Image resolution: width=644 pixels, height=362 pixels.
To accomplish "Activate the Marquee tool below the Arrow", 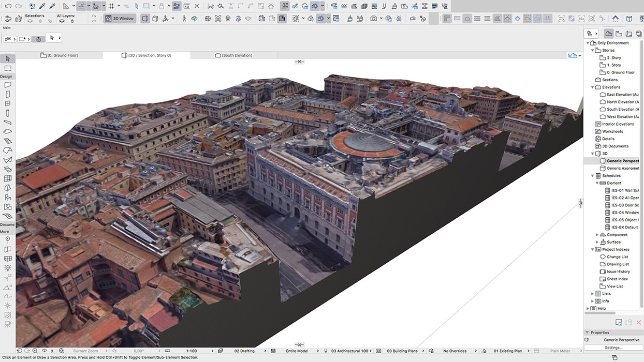I will pos(7,68).
